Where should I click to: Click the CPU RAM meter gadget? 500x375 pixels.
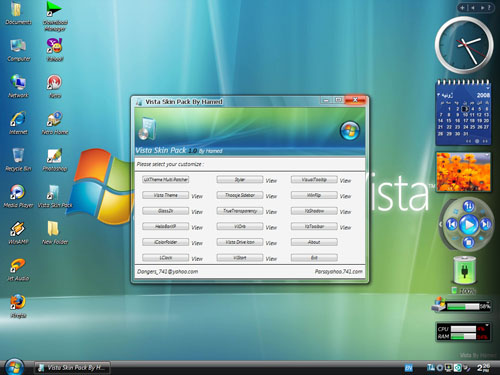[463, 332]
